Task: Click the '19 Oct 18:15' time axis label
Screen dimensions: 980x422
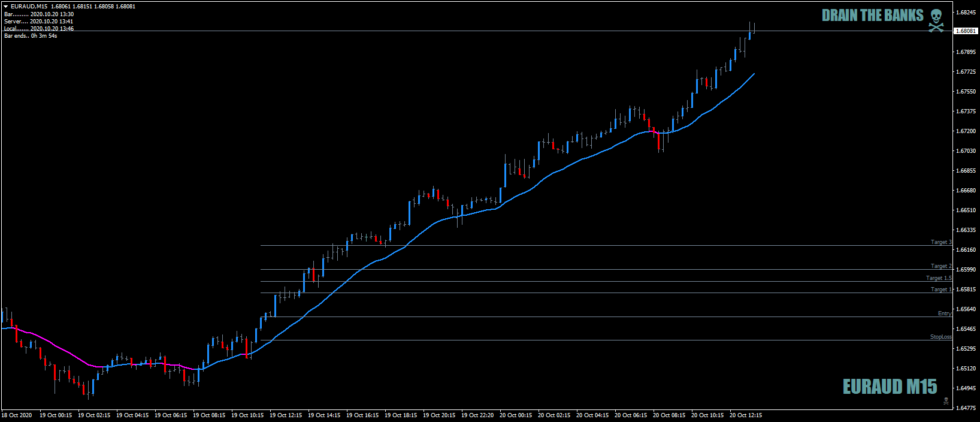Action: point(401,415)
